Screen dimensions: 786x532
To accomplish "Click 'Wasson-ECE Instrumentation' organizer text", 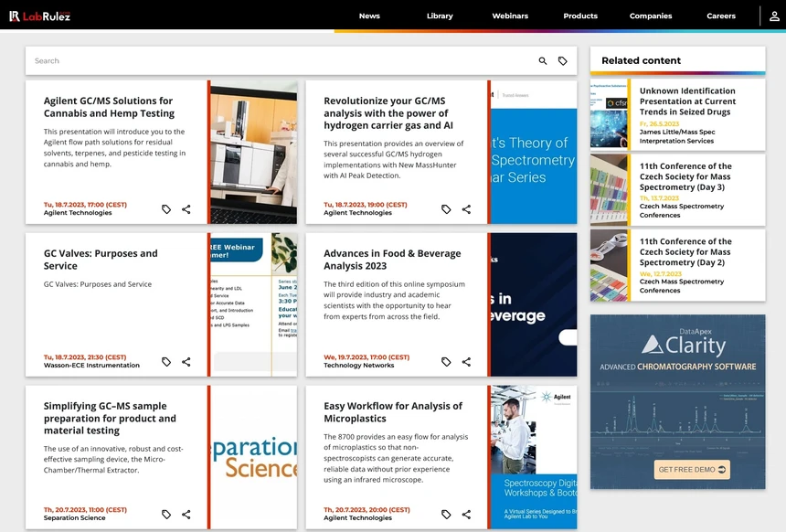I will [x=91, y=366].
